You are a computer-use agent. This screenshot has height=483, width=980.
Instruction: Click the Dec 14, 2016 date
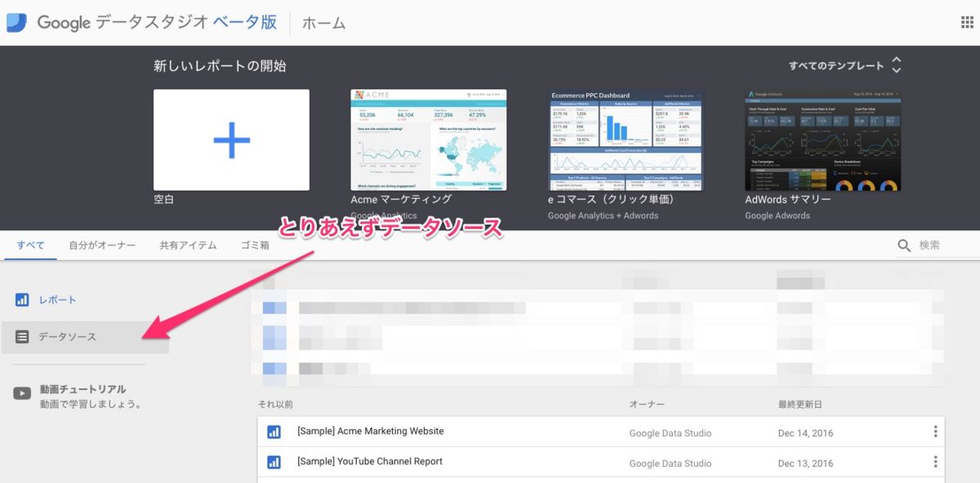[x=806, y=433]
